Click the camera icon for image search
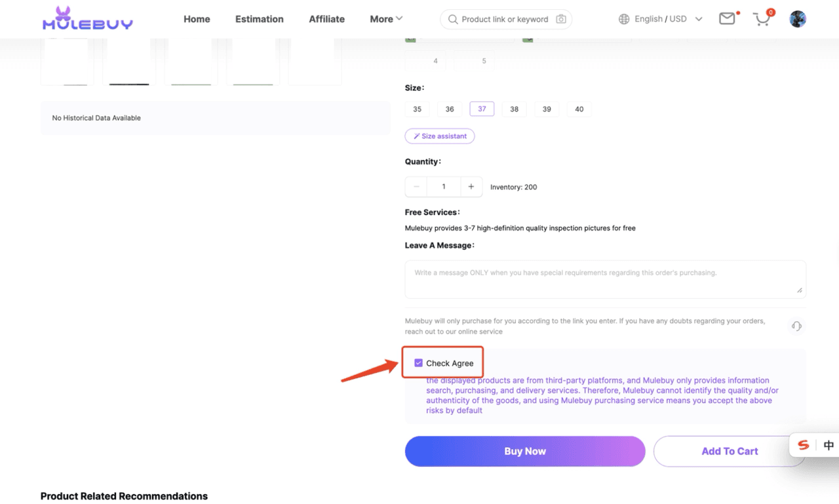The image size is (839, 504). click(x=561, y=19)
